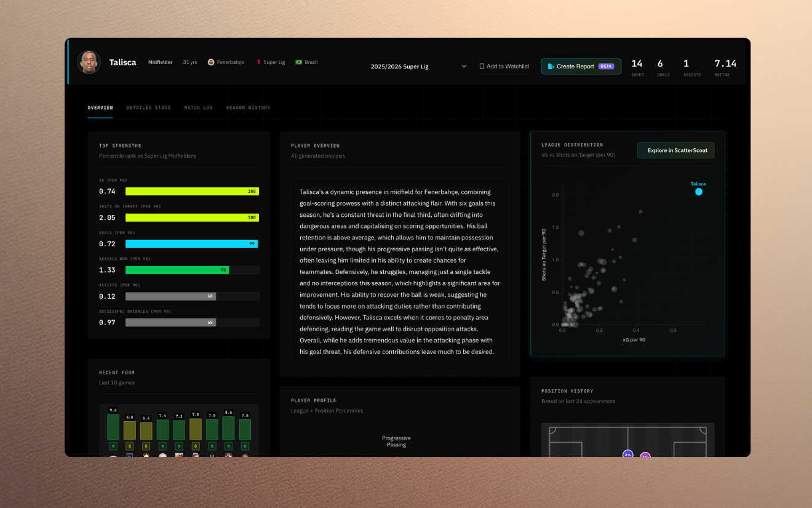This screenshot has width=812, height=508.
Task: Click Talisca's cyan dot on scatter plot
Action: tap(698, 192)
